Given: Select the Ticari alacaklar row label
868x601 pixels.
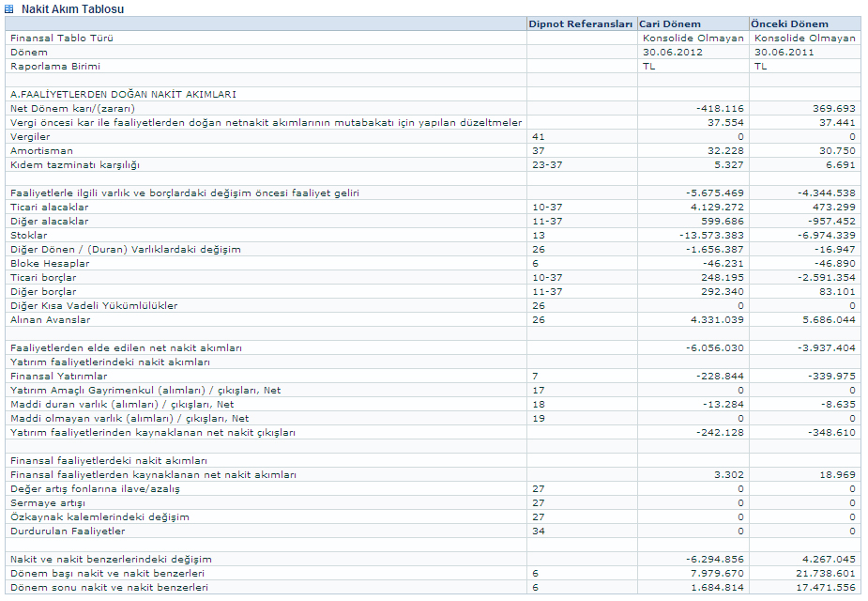Looking at the screenshot, I should 50,207.
